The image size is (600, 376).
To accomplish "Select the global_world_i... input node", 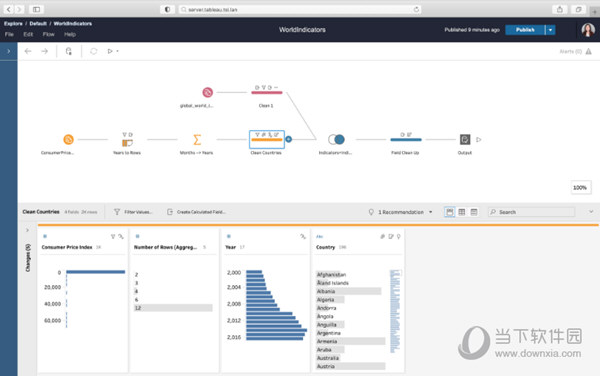I will point(207,92).
